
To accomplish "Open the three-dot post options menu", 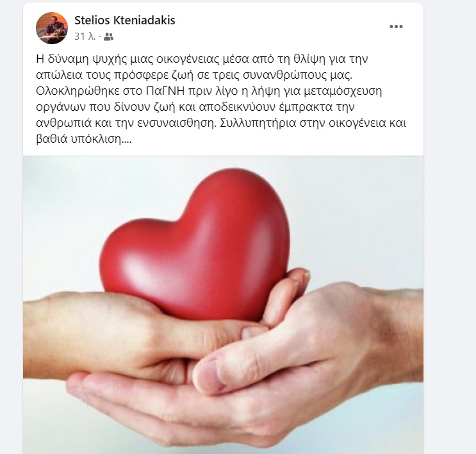I will [x=396, y=27].
